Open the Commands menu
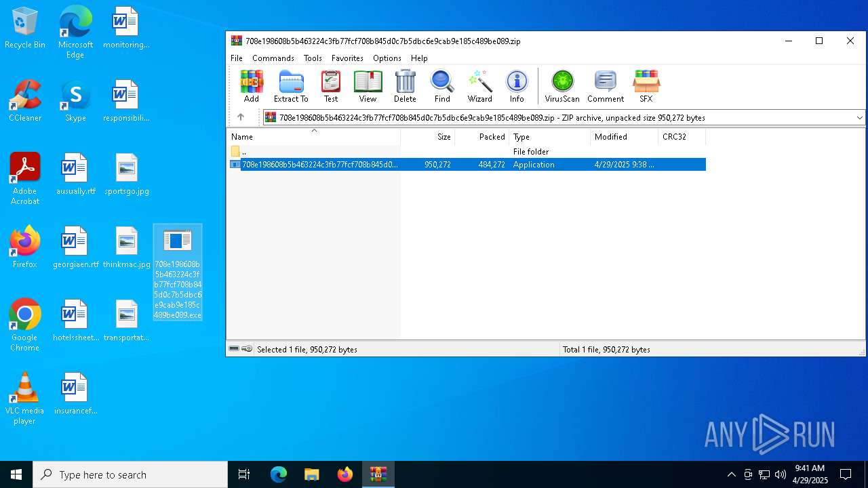Image resolution: width=868 pixels, height=488 pixels. [273, 58]
